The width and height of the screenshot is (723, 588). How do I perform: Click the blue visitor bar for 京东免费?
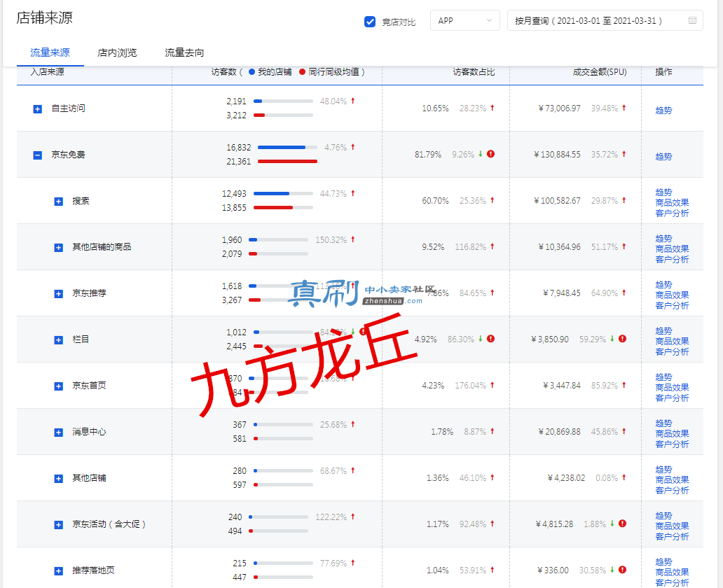(x=281, y=148)
